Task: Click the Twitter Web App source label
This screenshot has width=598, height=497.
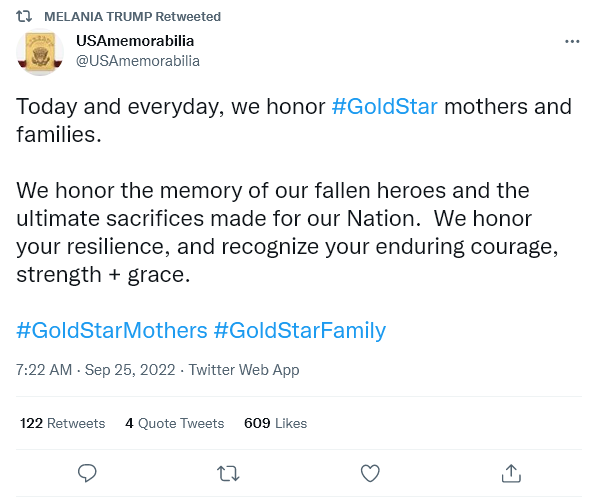Action: pyautogui.click(x=244, y=370)
